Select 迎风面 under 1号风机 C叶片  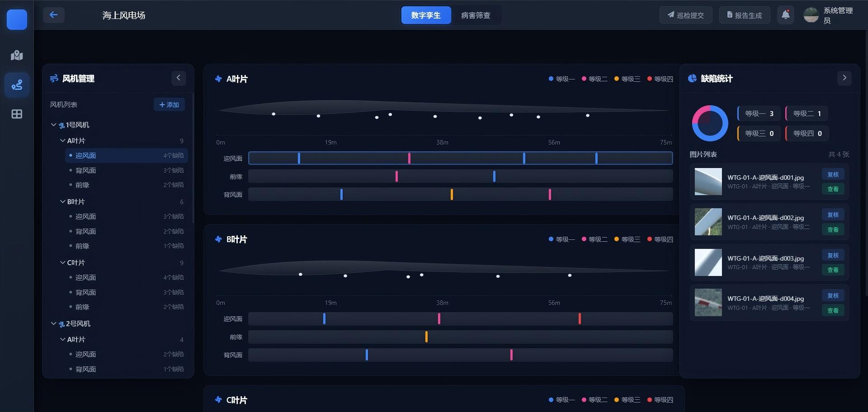click(127, 277)
